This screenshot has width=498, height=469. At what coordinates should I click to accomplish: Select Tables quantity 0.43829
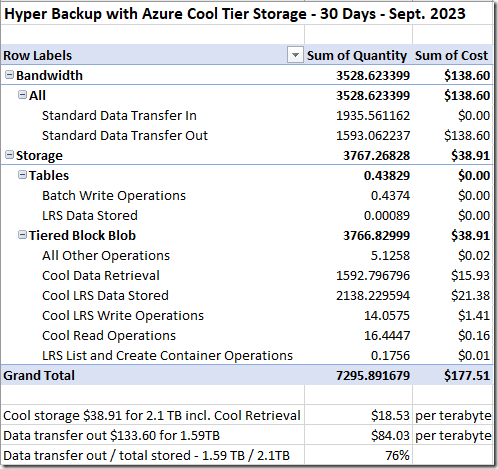tap(387, 176)
